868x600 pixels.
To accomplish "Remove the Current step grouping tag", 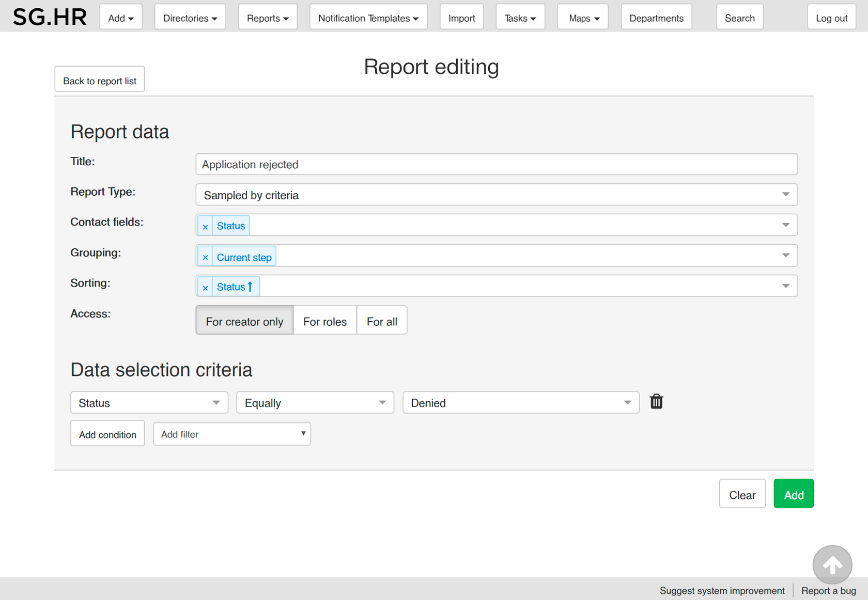I will pos(205,257).
